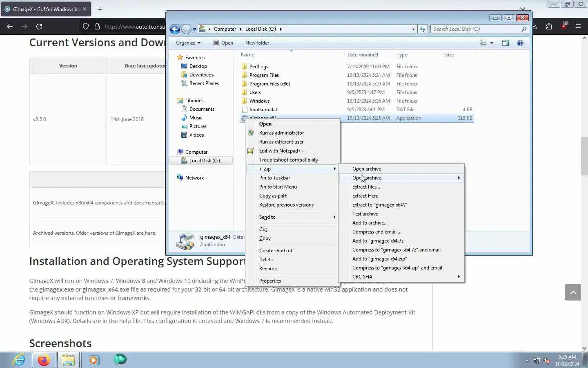
Task: Open the recent pages dropdown arrow
Action: (194, 29)
